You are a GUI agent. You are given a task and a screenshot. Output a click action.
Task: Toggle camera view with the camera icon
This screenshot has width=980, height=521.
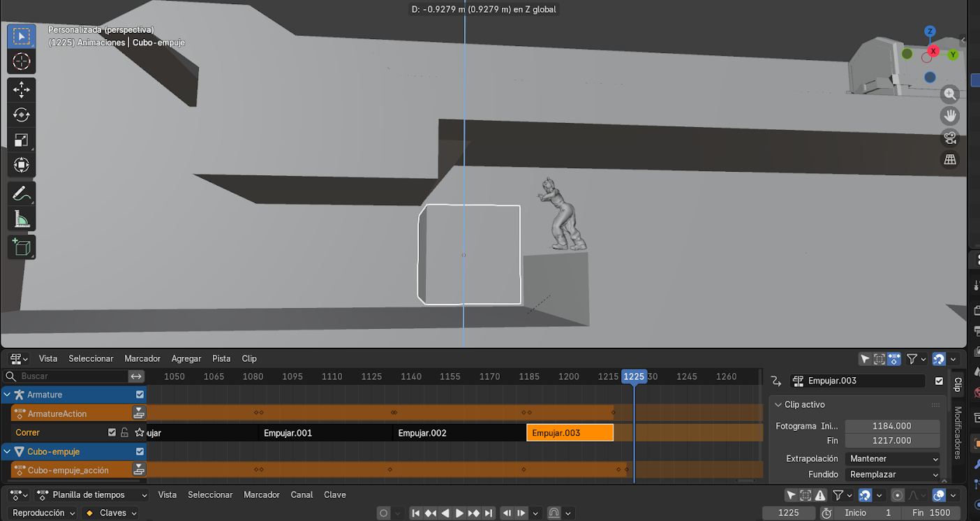coord(949,138)
